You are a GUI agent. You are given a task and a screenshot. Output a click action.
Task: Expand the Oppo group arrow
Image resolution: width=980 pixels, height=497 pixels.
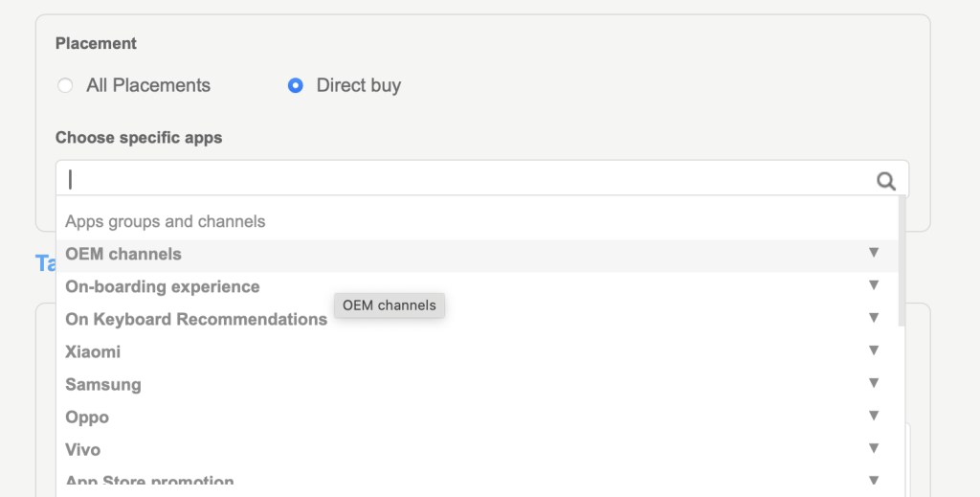873,416
